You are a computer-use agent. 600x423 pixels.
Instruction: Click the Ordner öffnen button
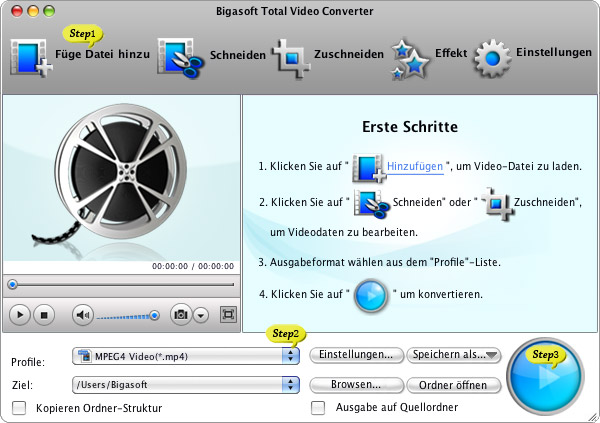[x=454, y=385]
